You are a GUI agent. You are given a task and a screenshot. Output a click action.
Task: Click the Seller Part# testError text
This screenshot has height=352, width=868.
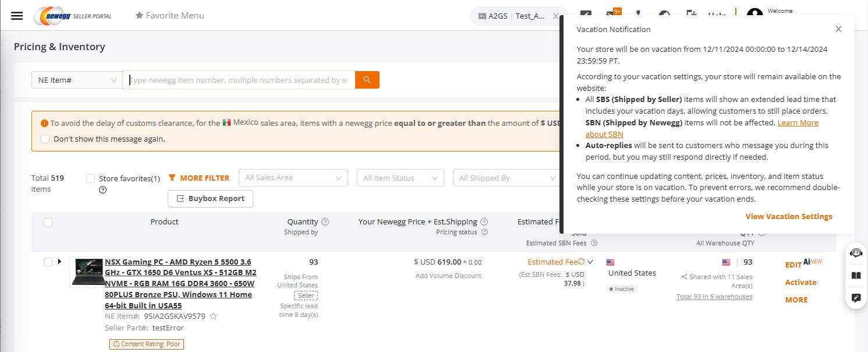168,328
